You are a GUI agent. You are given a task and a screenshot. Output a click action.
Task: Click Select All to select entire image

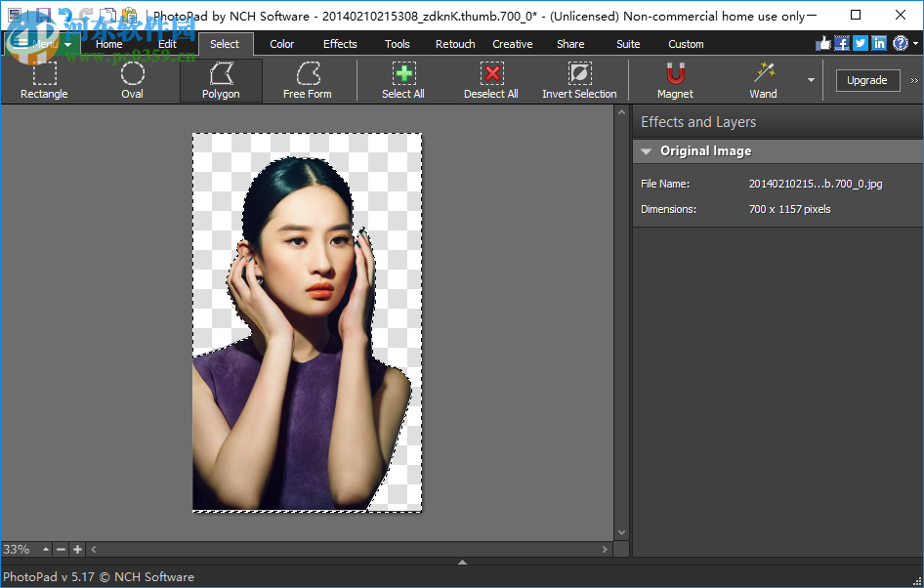[402, 78]
